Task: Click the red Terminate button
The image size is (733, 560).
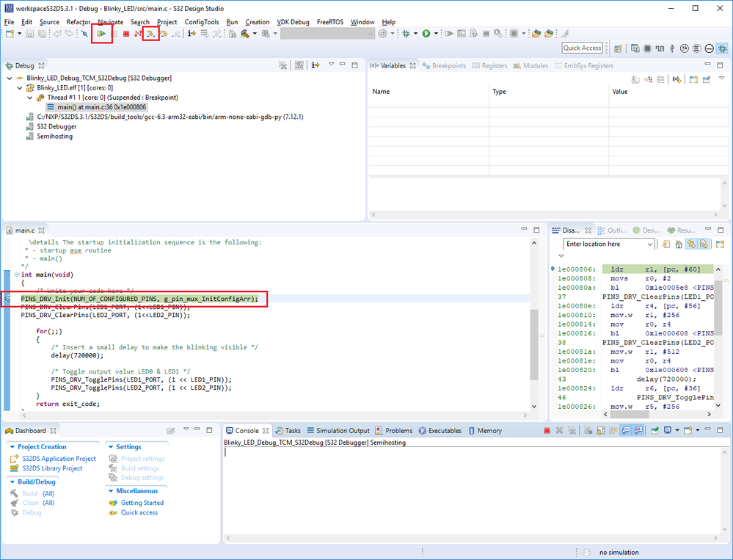Action: (125, 34)
